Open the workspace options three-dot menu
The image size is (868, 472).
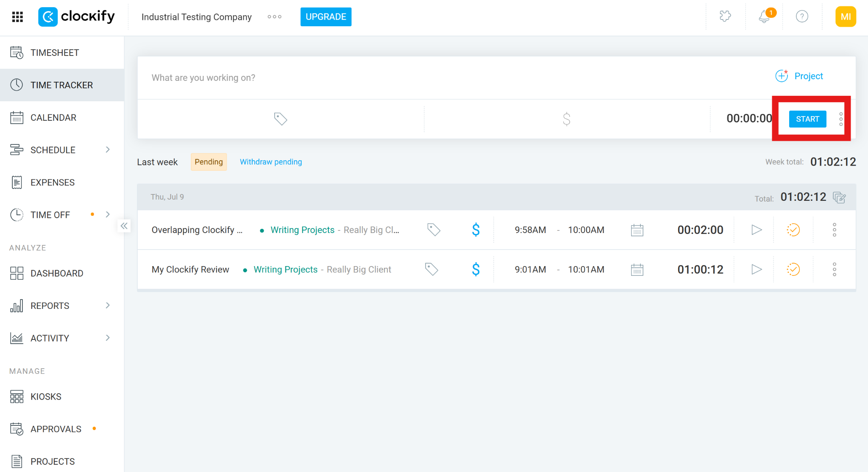[275, 17]
